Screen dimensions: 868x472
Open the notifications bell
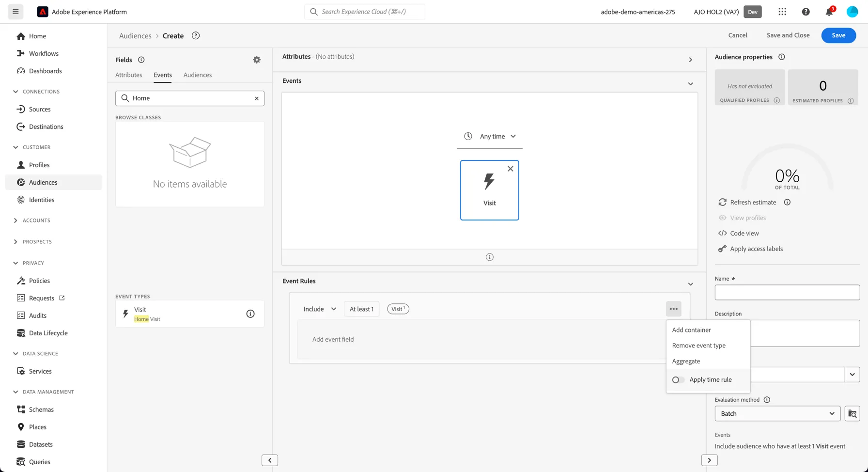(x=829, y=12)
